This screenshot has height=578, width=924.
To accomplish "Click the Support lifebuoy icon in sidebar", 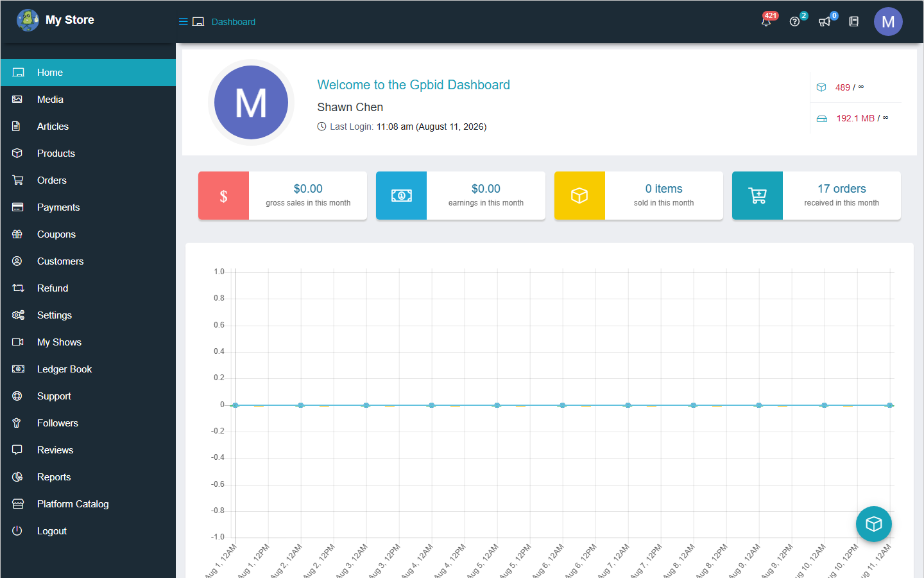I will (x=17, y=396).
